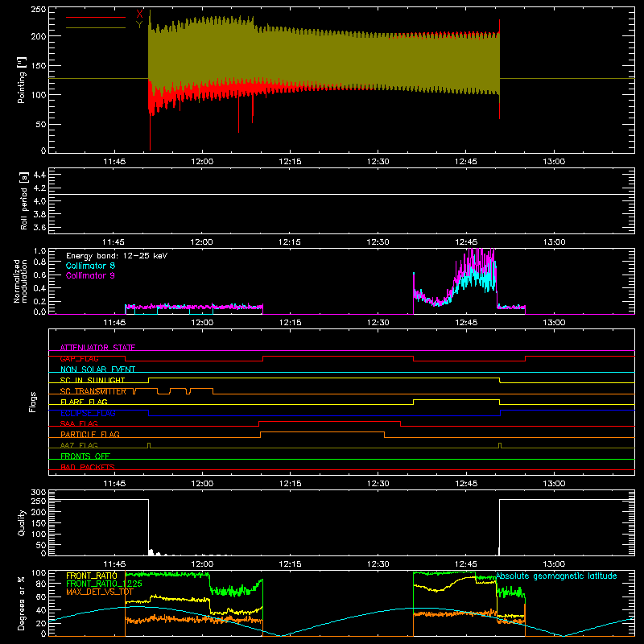Click the 200 value on the Quality axis

pos(39,512)
